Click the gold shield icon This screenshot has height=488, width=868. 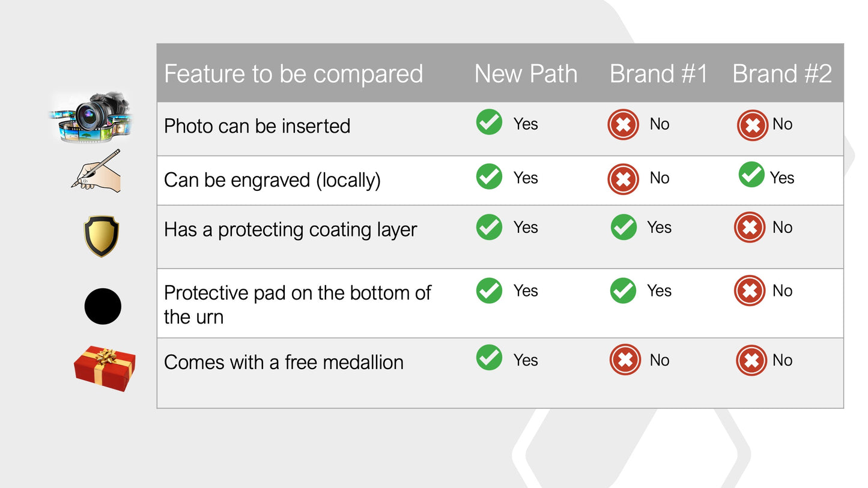(x=101, y=236)
